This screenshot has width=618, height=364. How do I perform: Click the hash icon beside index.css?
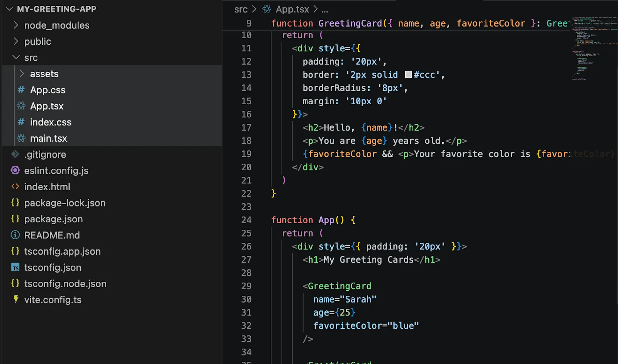click(21, 122)
